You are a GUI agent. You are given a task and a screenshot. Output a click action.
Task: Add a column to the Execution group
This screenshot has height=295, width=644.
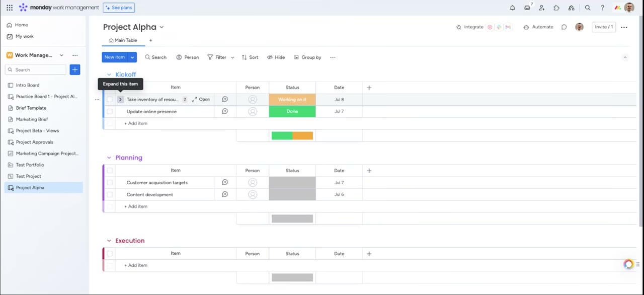tap(369, 254)
